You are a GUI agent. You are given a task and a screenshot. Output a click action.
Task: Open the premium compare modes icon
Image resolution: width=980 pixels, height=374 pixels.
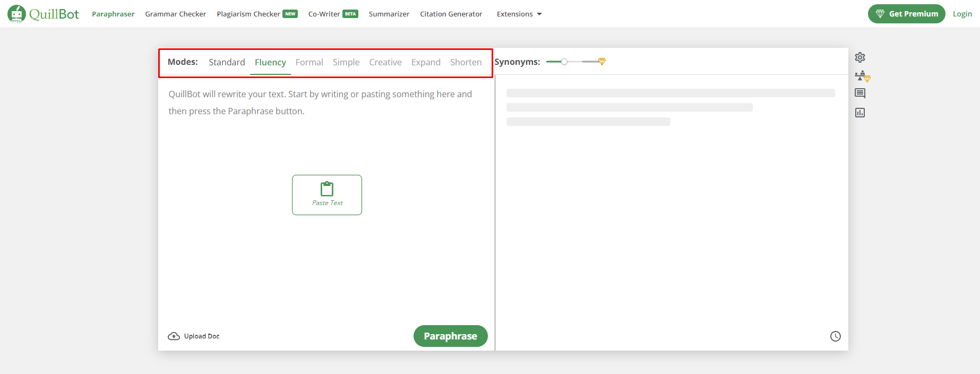pyautogui.click(x=862, y=76)
